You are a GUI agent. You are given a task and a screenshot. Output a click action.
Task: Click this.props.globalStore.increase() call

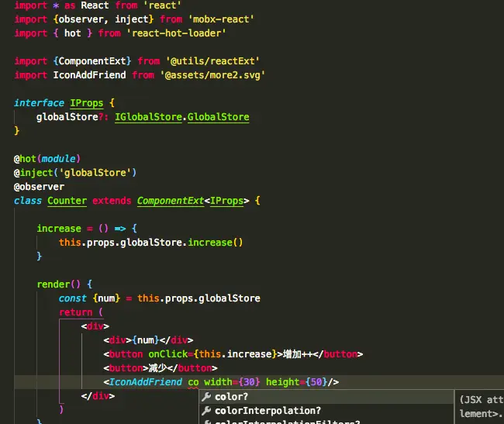pos(150,242)
